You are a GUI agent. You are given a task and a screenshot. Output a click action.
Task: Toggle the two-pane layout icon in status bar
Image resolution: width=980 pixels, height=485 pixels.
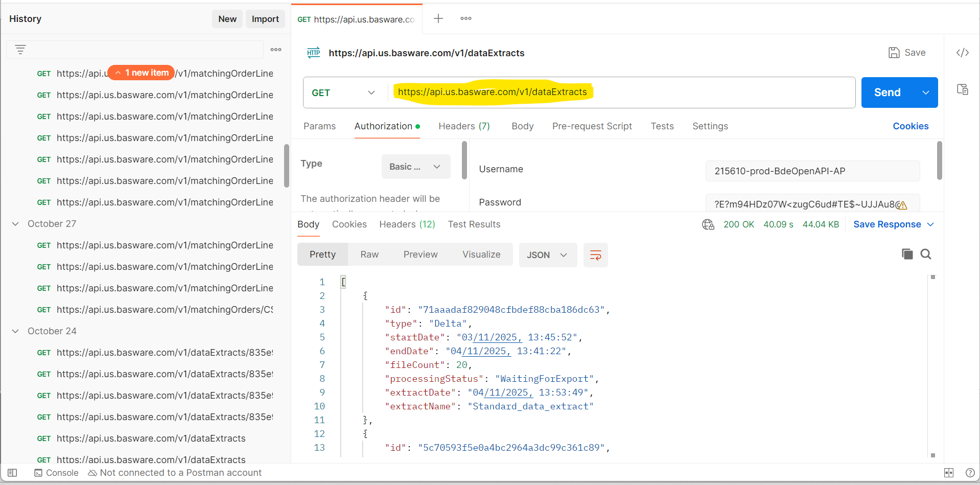click(949, 473)
